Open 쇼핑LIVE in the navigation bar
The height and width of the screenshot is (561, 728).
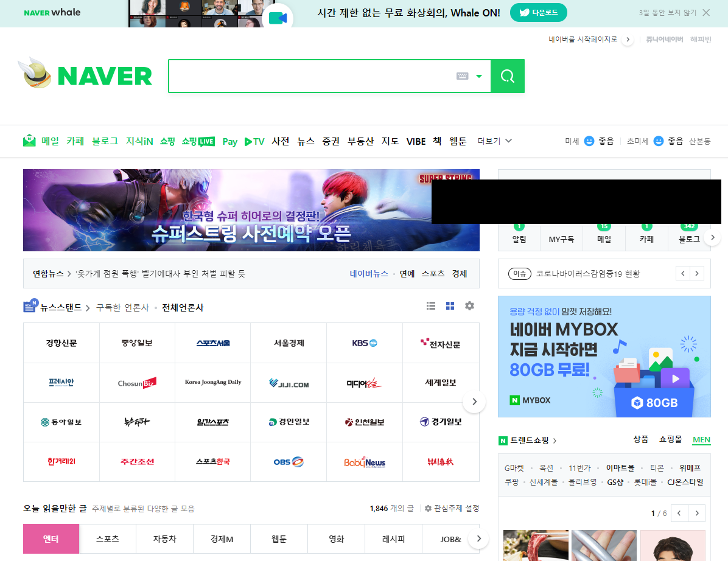(x=198, y=141)
